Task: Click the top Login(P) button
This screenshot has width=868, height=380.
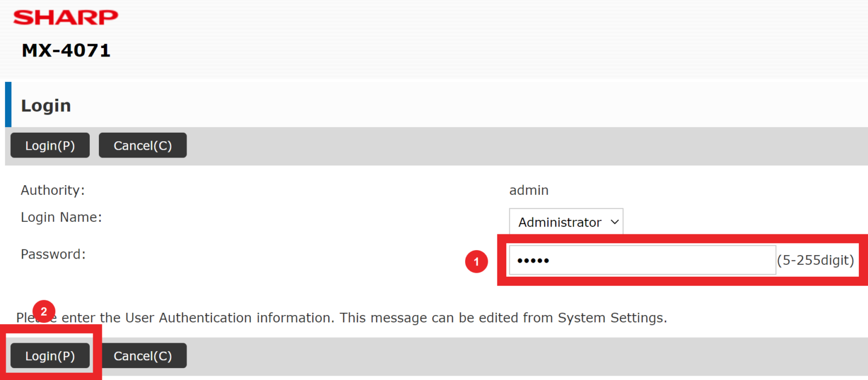Action: pos(50,145)
